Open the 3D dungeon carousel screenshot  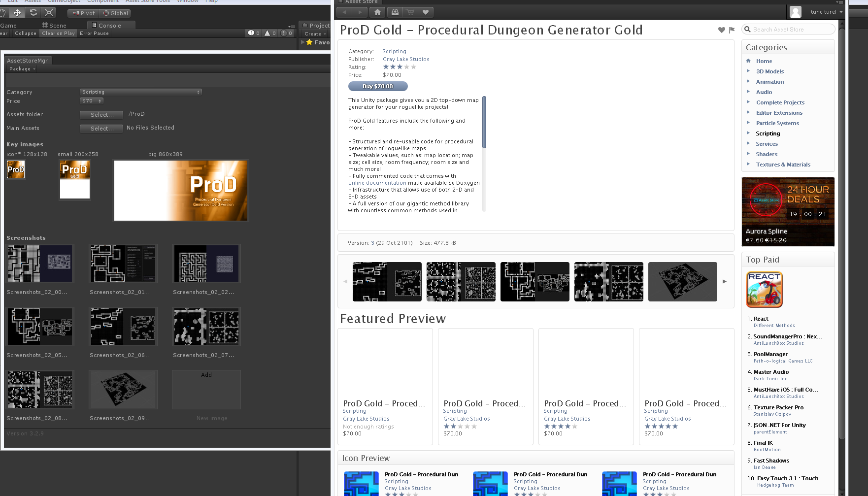tap(683, 282)
